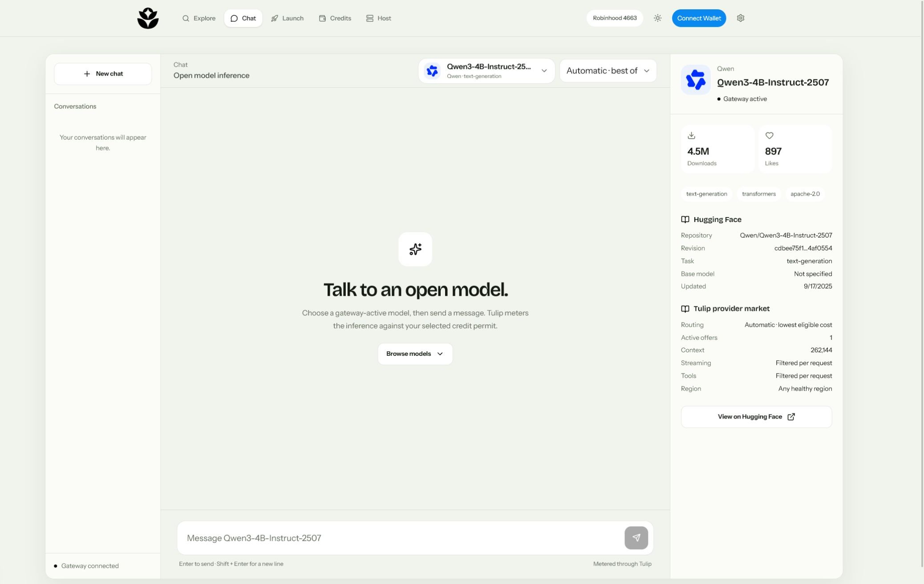Viewport: 924px width, 584px height.
Task: Click the Hugging Face book icon
Action: pos(685,220)
